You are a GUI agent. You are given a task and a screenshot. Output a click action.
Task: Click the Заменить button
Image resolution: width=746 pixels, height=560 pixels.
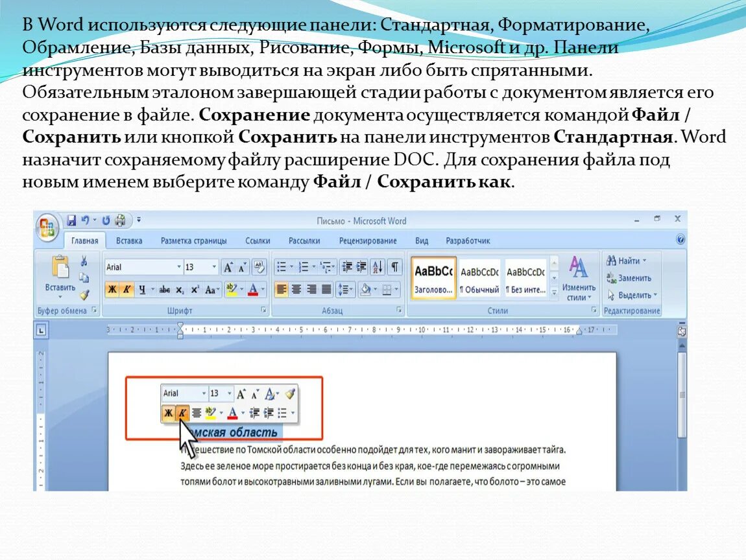pos(629,278)
